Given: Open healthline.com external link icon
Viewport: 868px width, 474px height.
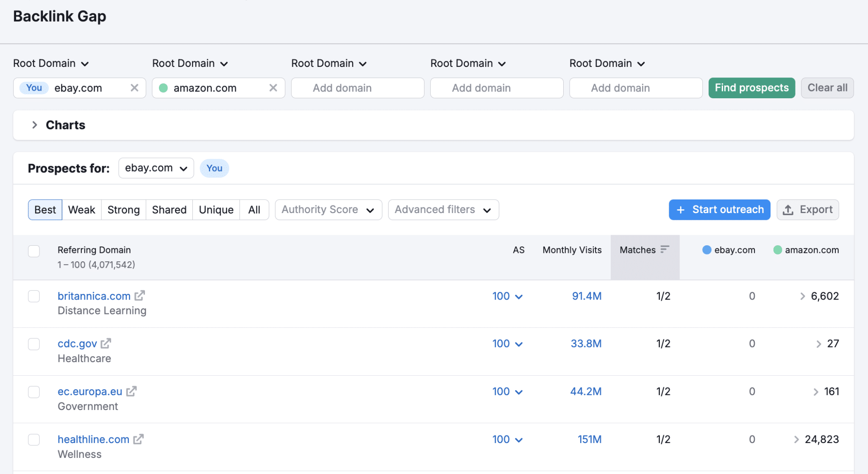Looking at the screenshot, I should (x=139, y=439).
